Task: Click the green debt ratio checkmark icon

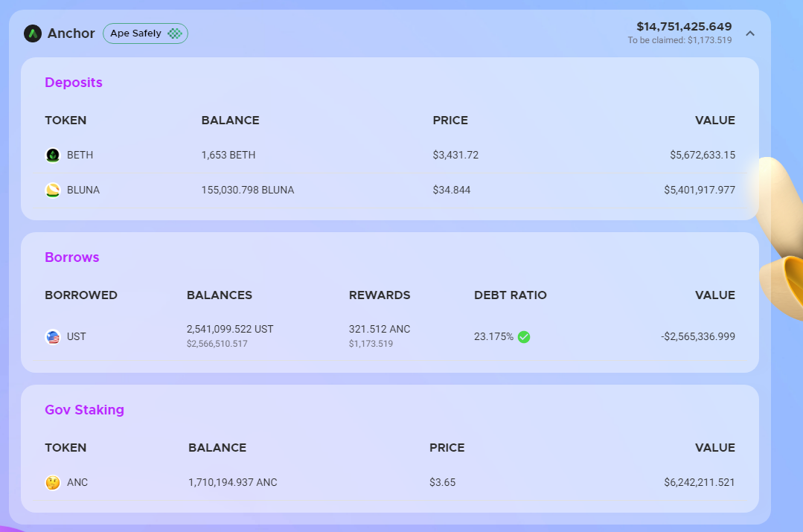Action: (x=524, y=337)
